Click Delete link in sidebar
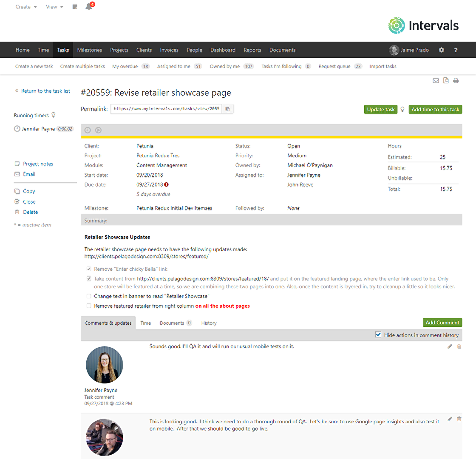 (30, 212)
